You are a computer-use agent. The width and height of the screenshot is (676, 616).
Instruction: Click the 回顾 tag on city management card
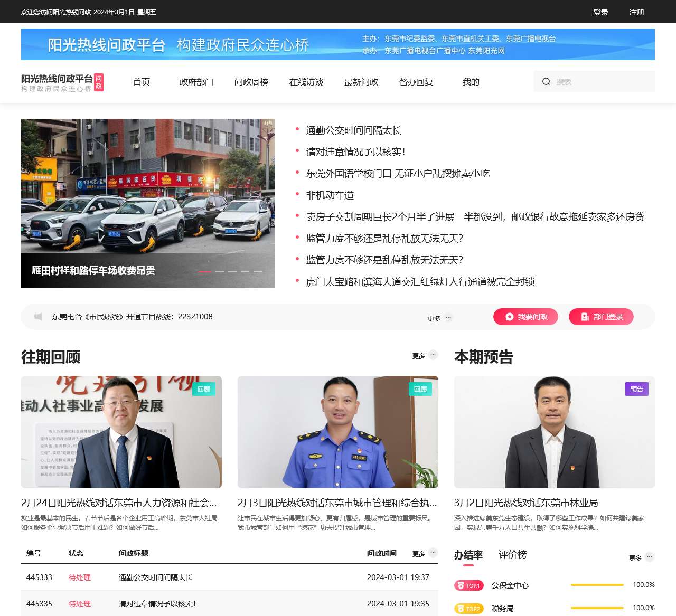(x=420, y=389)
